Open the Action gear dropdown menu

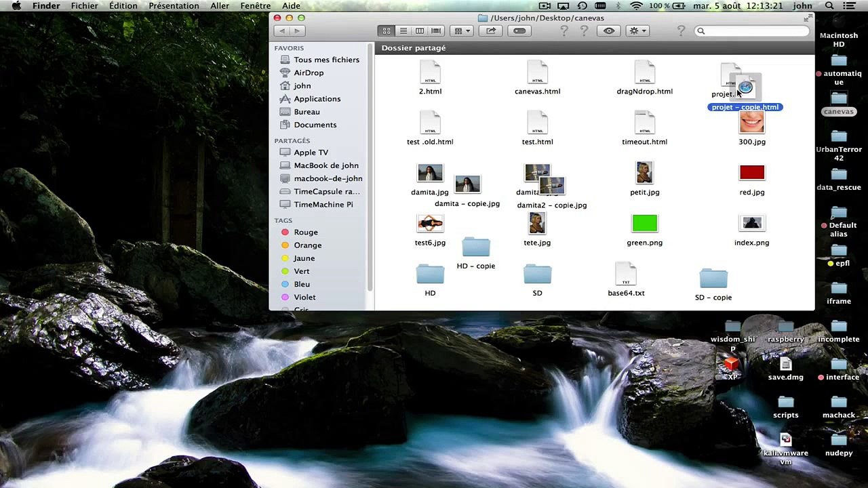click(x=637, y=31)
